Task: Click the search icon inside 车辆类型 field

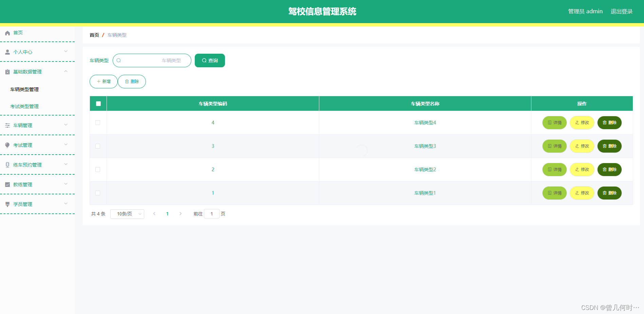Action: 119,60
